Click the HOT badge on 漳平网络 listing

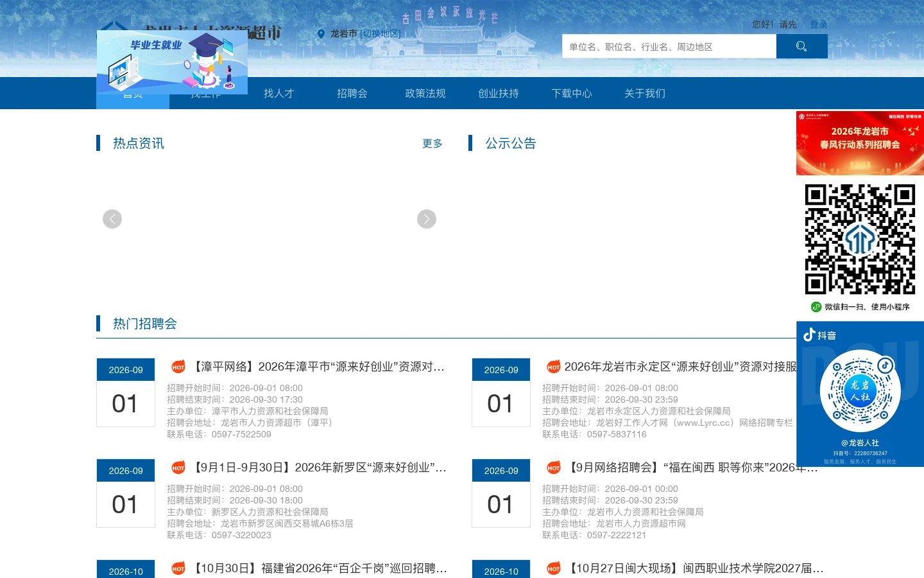178,367
